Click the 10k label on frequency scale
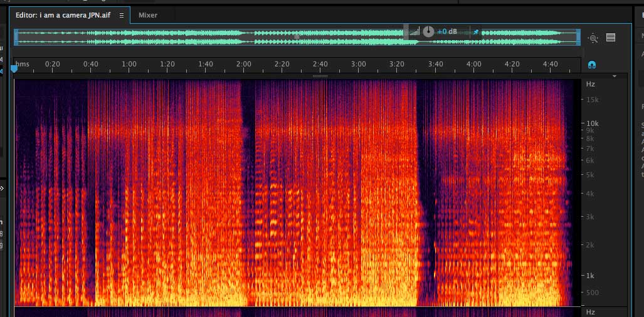This screenshot has height=317, width=644. [x=592, y=123]
